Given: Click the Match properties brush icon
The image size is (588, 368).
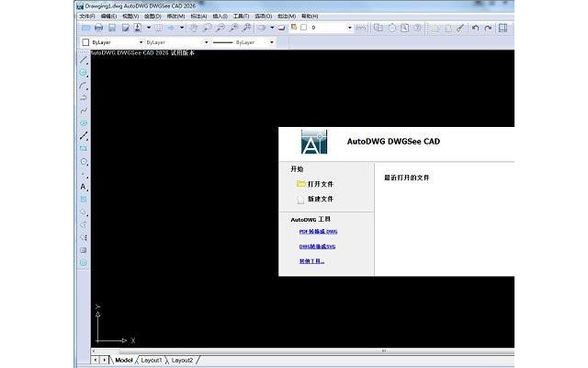Looking at the screenshot, I should [460, 28].
